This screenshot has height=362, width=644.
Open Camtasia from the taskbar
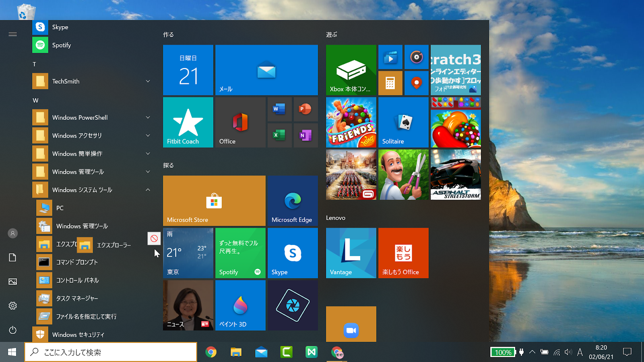[x=286, y=352]
